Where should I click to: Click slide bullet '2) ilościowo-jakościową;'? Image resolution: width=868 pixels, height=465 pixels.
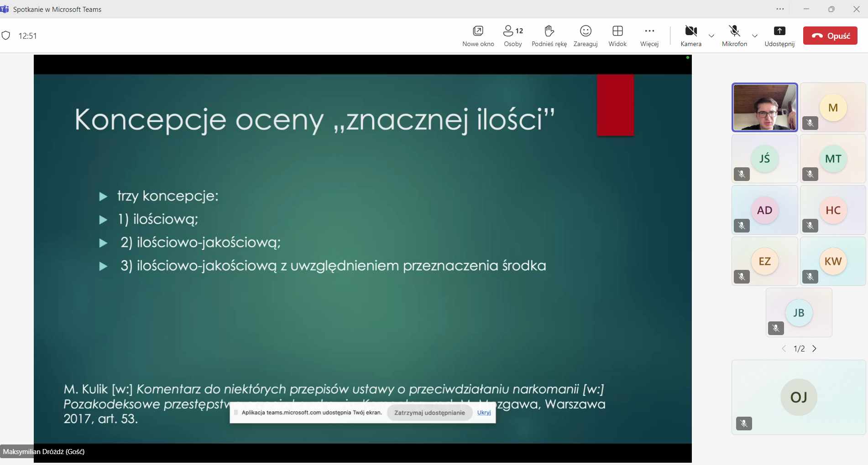tap(200, 243)
